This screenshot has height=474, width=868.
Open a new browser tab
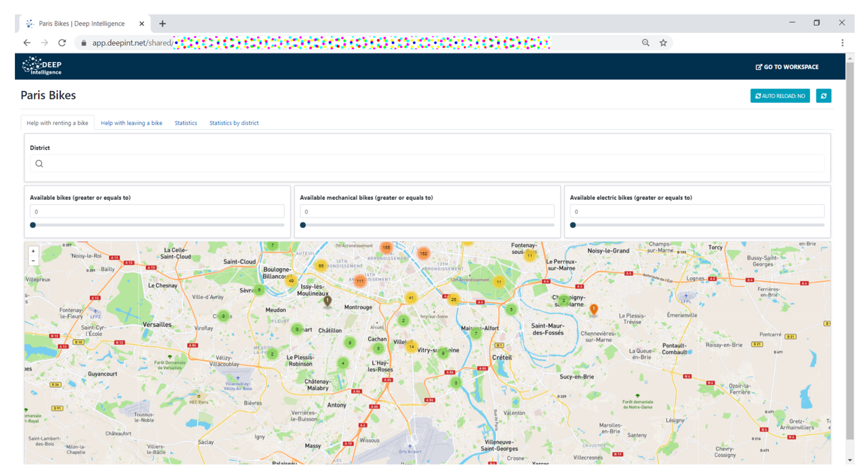(162, 24)
